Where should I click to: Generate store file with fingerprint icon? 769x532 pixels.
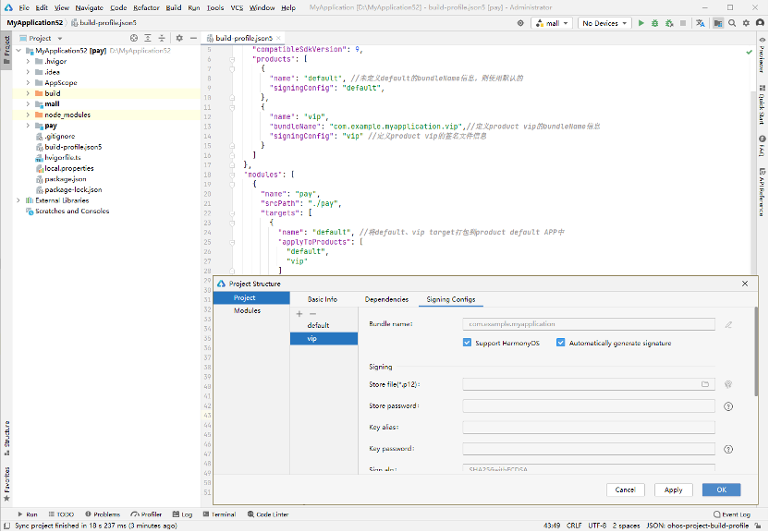(728, 384)
